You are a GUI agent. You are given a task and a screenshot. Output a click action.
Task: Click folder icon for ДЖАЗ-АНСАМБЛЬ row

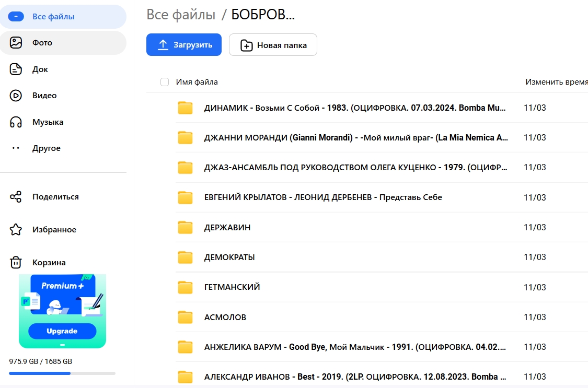click(185, 168)
